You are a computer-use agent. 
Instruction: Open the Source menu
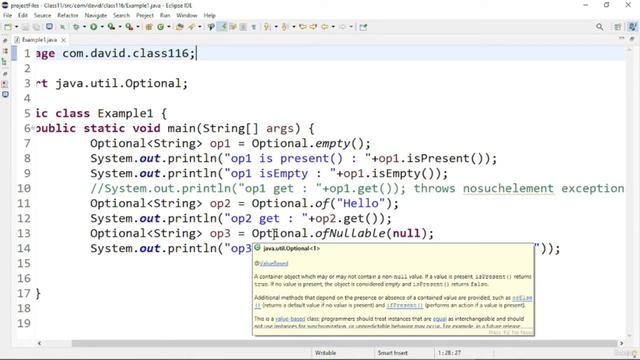pos(42,16)
